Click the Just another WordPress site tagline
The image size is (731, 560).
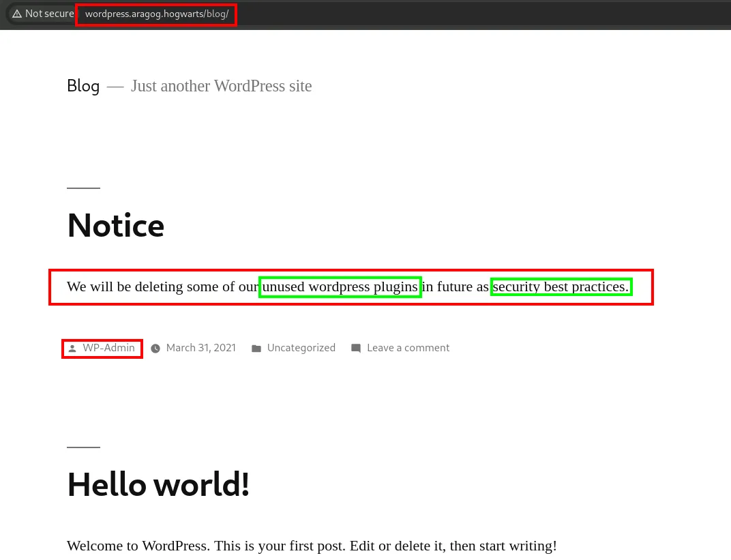pos(221,86)
